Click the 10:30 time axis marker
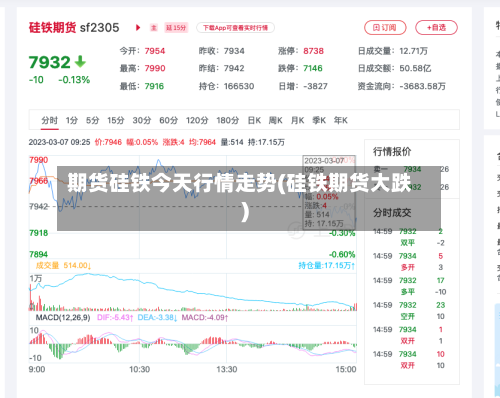The width and height of the screenshot is (500, 398). 139,369
